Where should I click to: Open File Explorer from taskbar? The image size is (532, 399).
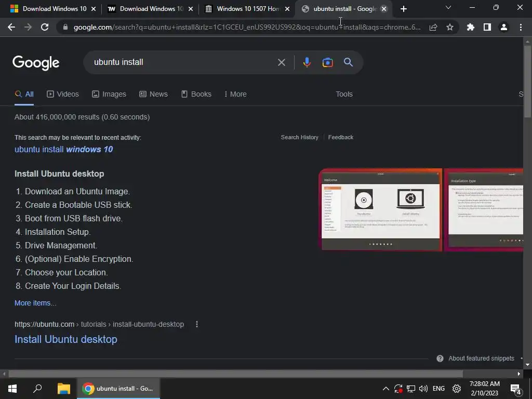coord(63,389)
